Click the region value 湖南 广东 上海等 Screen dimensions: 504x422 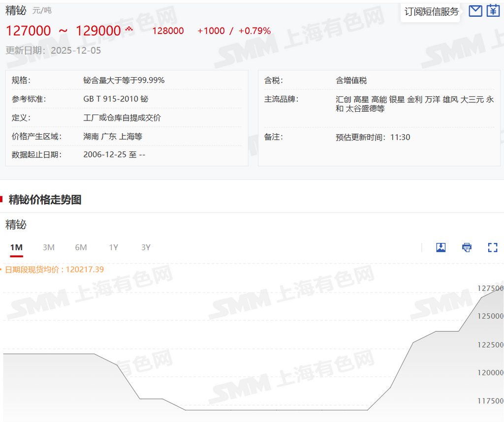point(113,137)
